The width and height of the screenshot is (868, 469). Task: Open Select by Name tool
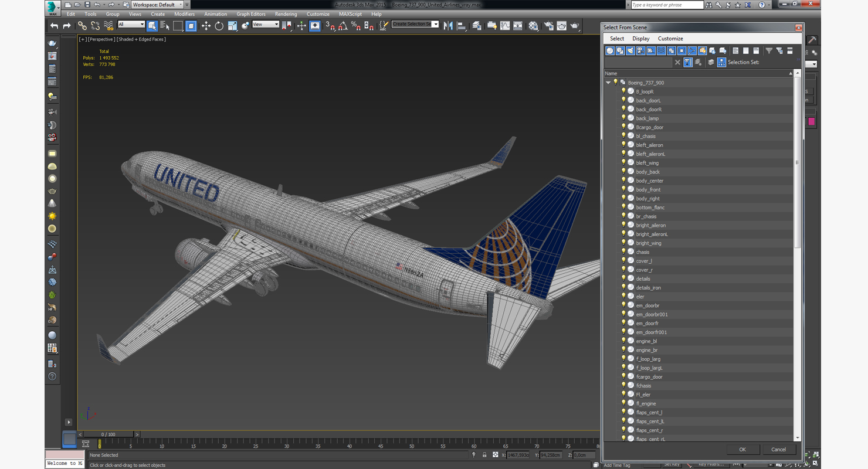coord(165,26)
